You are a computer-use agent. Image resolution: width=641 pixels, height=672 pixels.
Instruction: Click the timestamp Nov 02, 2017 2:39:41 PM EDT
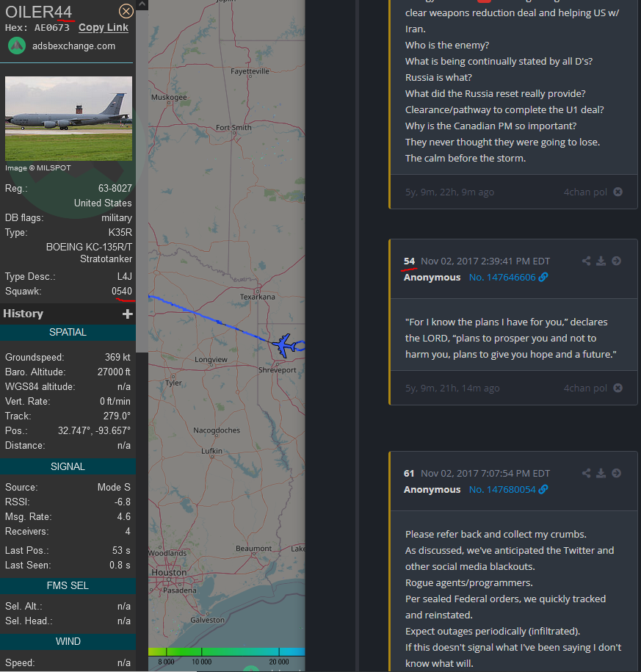click(x=485, y=261)
